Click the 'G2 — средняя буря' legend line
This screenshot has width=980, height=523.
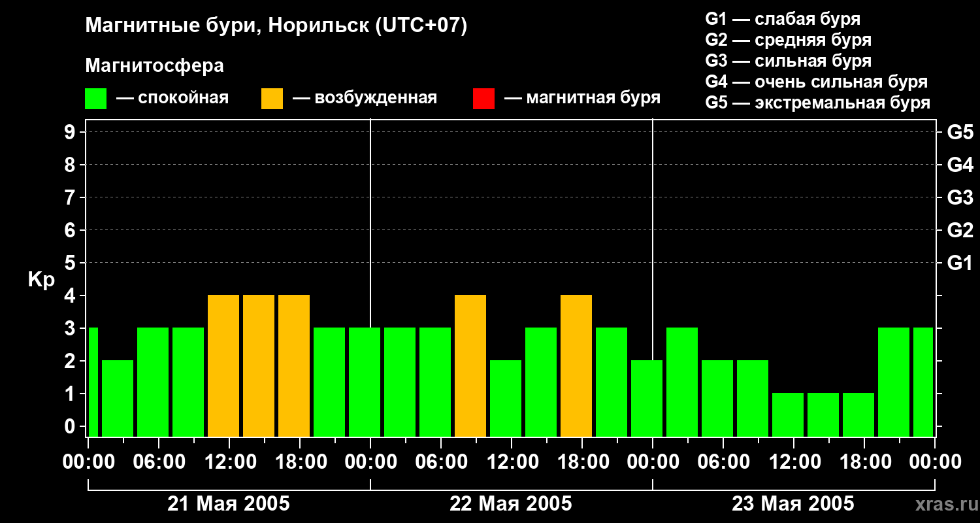pyautogui.click(x=789, y=40)
